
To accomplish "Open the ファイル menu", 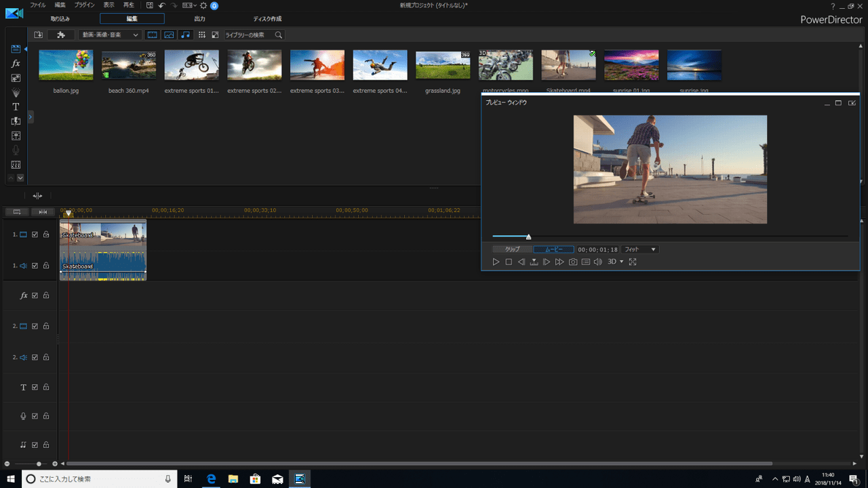I will click(x=38, y=5).
